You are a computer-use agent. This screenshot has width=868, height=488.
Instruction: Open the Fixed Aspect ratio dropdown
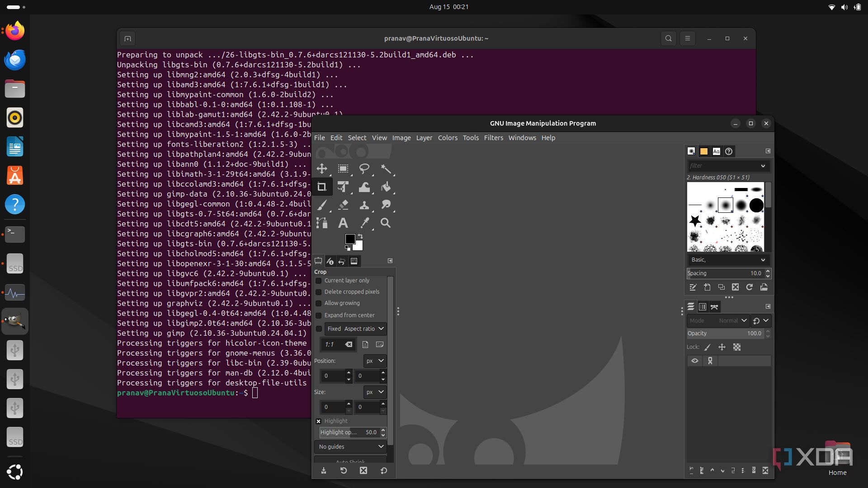(x=355, y=329)
